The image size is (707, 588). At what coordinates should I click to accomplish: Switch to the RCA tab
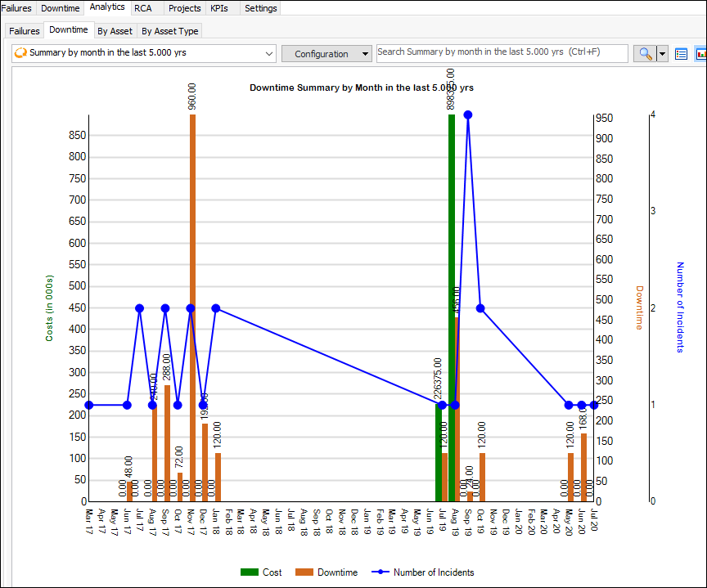tap(143, 8)
